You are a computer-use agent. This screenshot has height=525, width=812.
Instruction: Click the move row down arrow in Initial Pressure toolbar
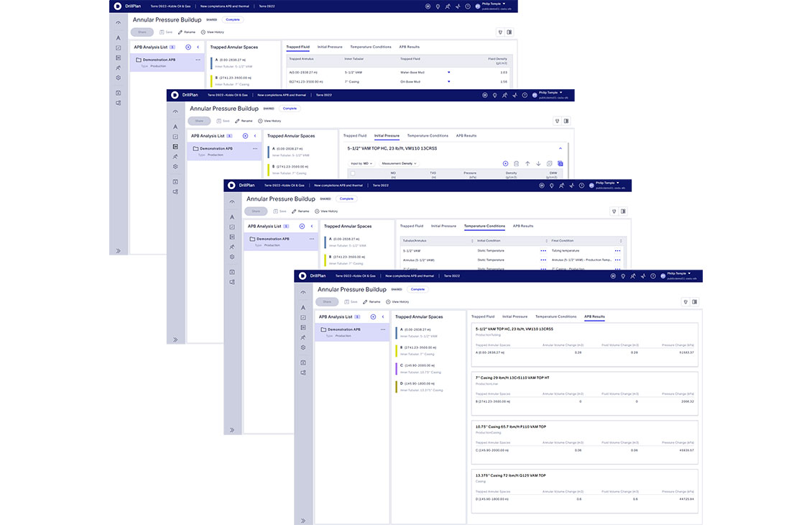pos(538,163)
